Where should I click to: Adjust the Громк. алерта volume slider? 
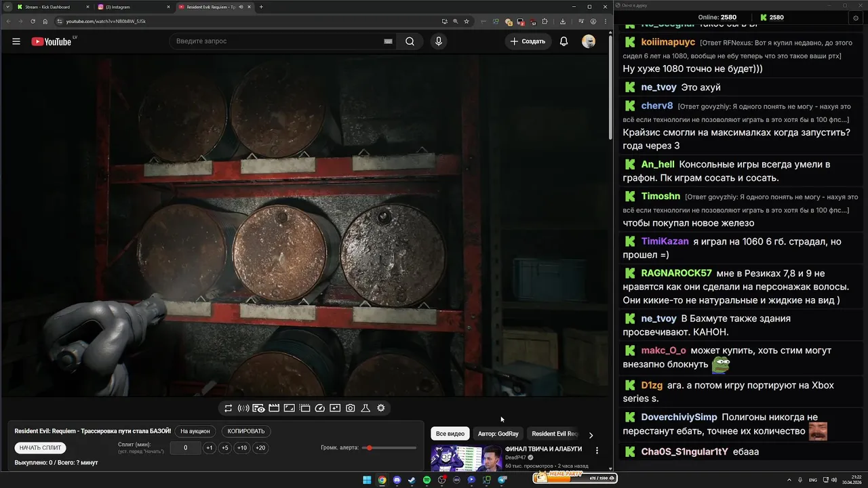tap(389, 448)
